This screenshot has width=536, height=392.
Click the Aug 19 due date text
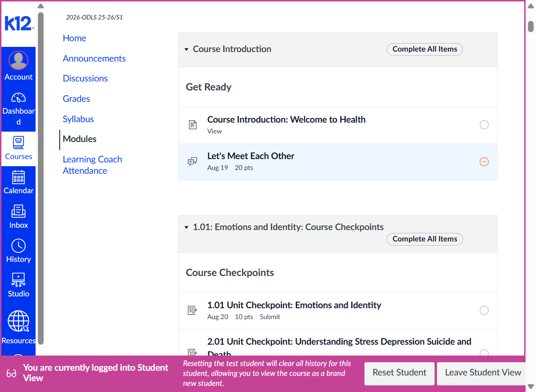(x=218, y=168)
